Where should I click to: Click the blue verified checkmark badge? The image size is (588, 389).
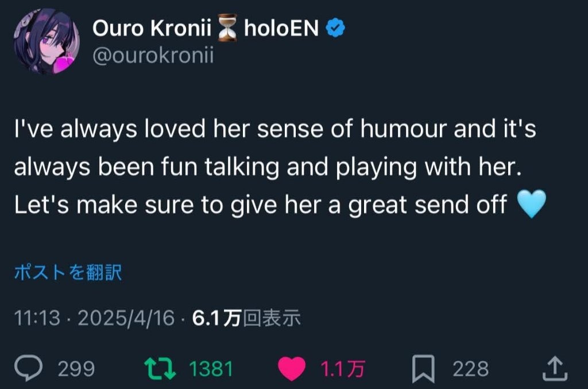point(335,28)
